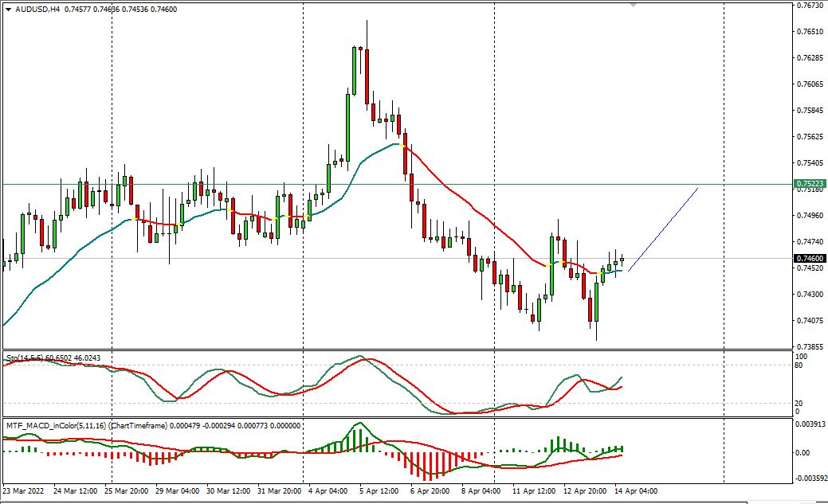Click the 0.76510 price axis label
The width and height of the screenshot is (828, 504).
tap(810, 31)
